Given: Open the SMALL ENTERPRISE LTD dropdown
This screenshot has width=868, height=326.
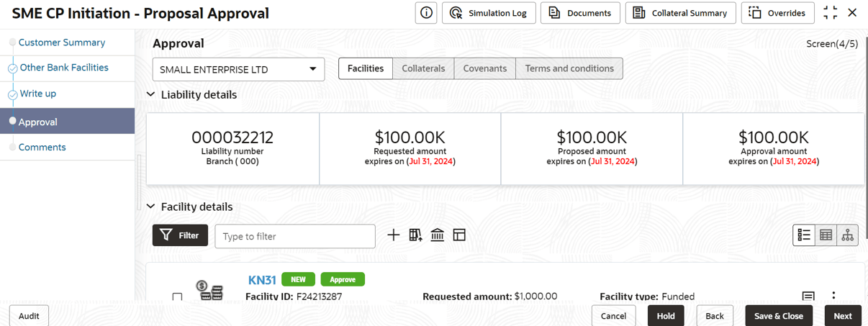Looking at the screenshot, I should tap(238, 70).
